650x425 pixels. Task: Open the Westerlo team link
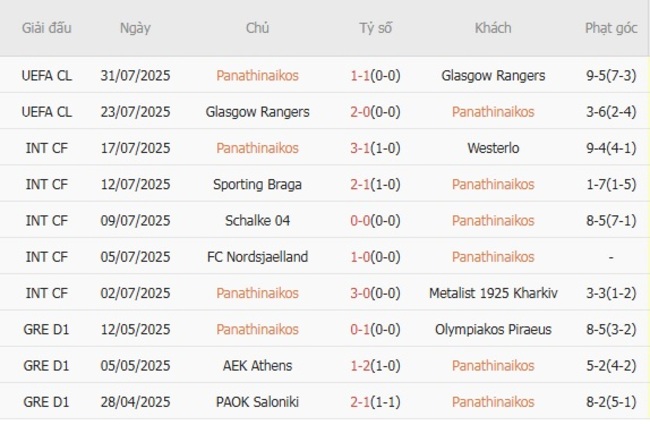[x=493, y=148]
